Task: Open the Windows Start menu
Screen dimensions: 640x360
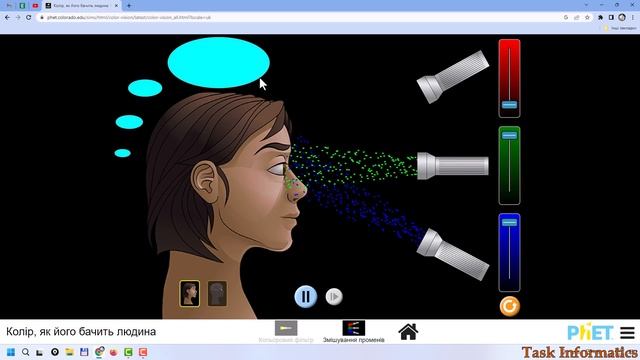Action: [11, 352]
